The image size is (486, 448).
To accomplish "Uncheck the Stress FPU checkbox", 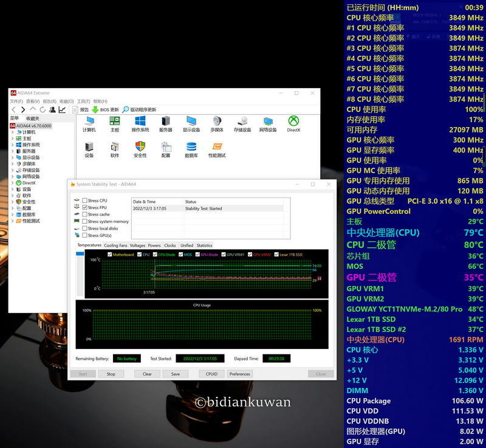I will coord(85,207).
